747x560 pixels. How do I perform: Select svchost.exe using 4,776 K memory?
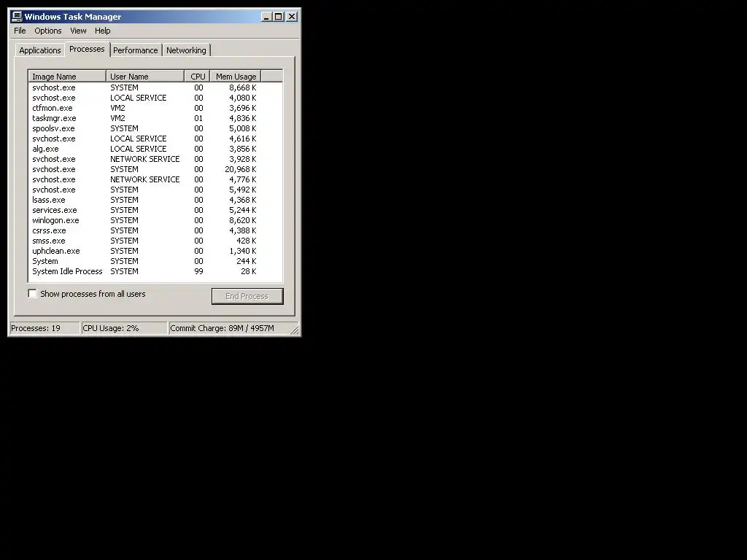[x=155, y=179]
